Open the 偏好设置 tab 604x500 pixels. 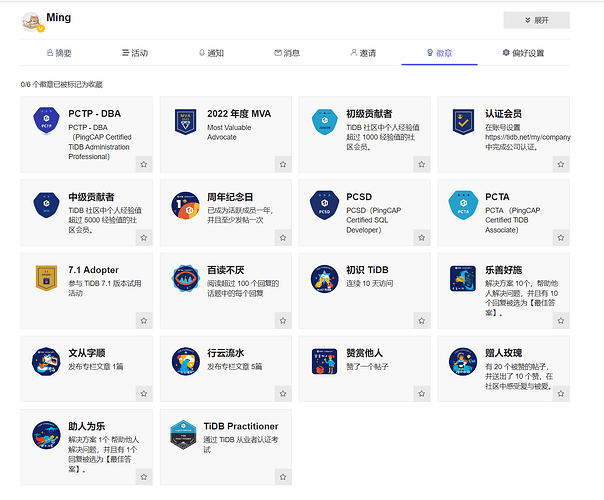(523, 53)
